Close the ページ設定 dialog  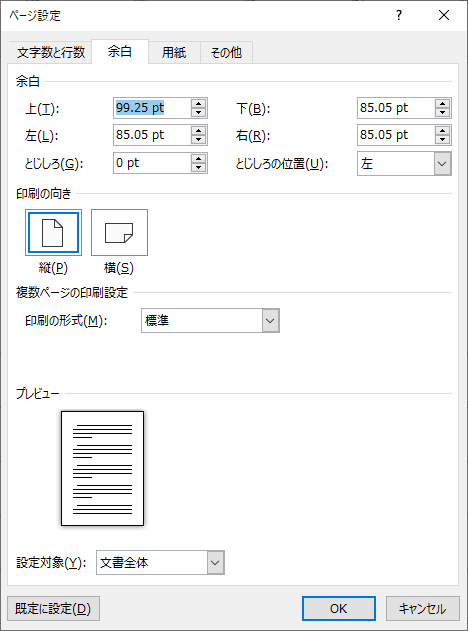coord(444,15)
